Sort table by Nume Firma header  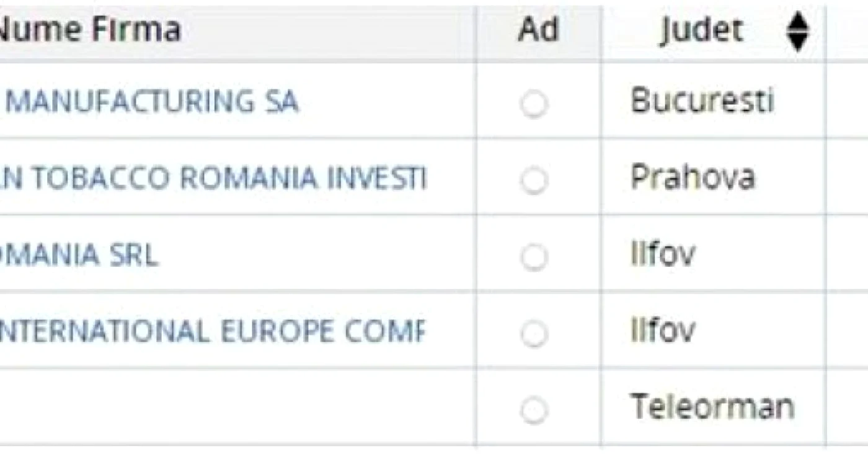89,29
